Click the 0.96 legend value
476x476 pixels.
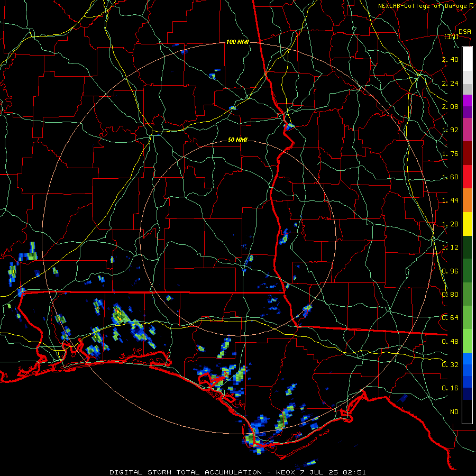450,271
